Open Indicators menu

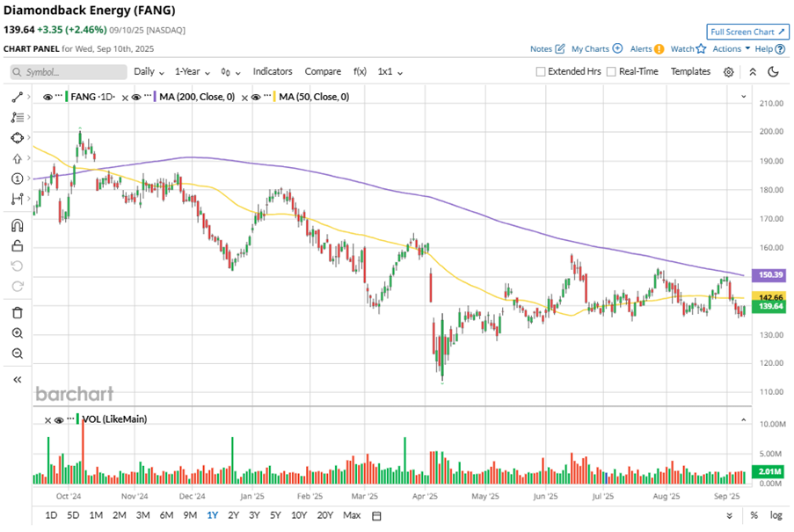point(273,71)
